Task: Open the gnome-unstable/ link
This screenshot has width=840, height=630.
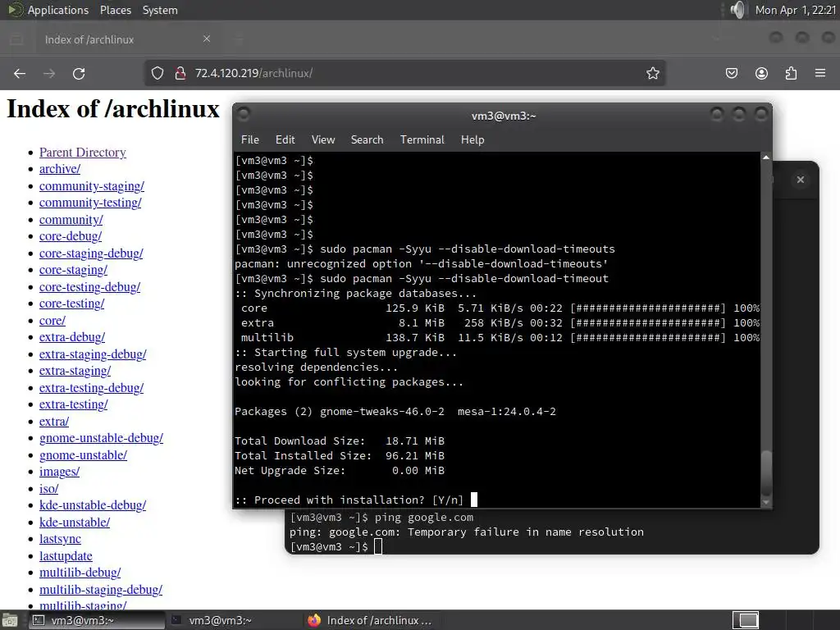Action: pos(83,455)
